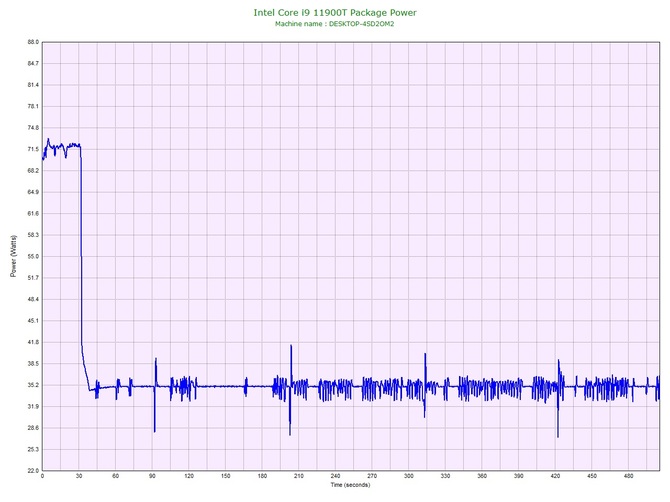Image resolution: width=670 pixels, height=502 pixels.
Task: Click the 58.3 y-axis value
Action: coord(33,235)
